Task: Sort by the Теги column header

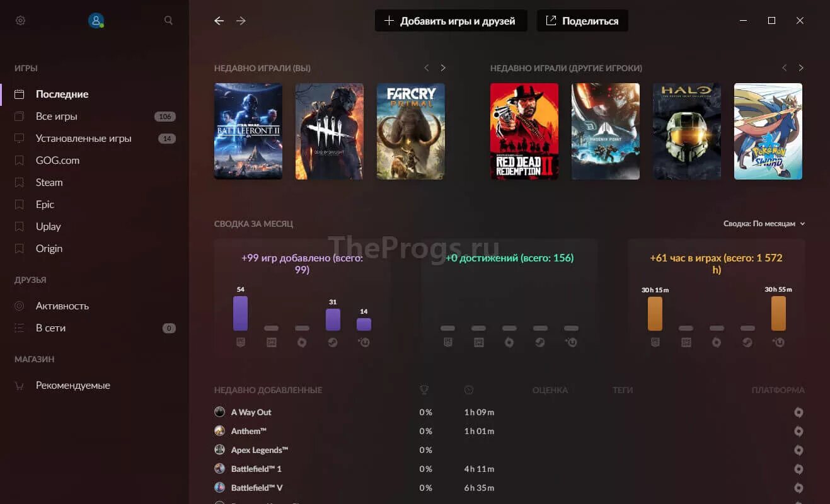Action: pos(623,390)
